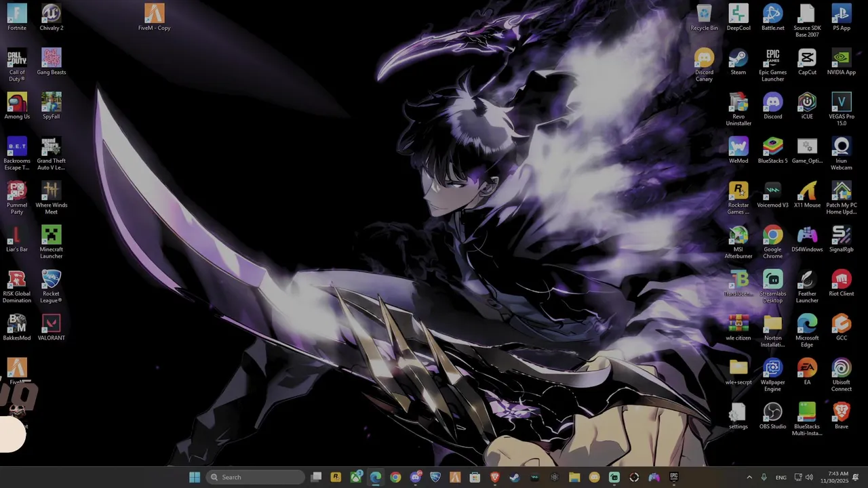Viewport: 868px width, 488px height.
Task: Select the X11 Mouse icon
Action: pos(807,195)
